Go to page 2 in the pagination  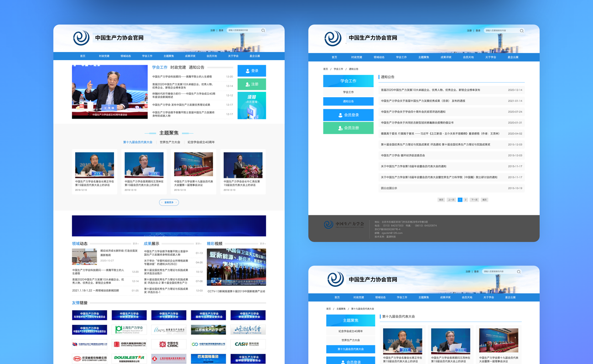pyautogui.click(x=465, y=200)
